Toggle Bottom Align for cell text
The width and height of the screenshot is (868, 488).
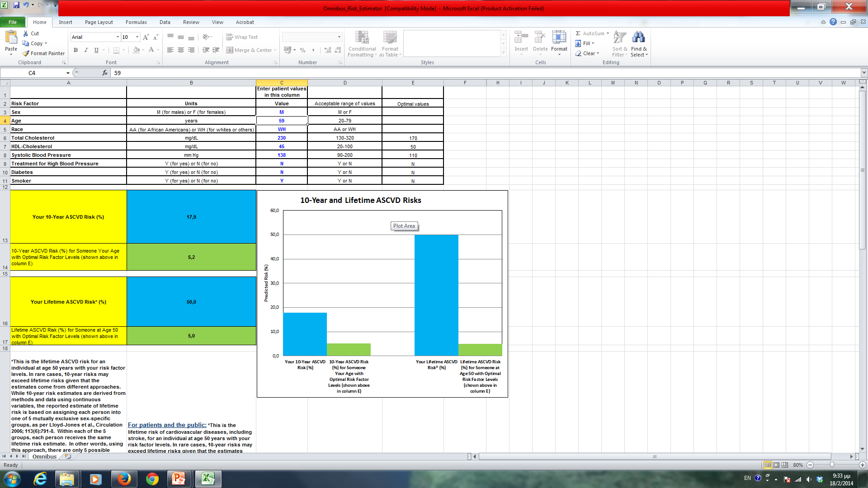click(191, 37)
